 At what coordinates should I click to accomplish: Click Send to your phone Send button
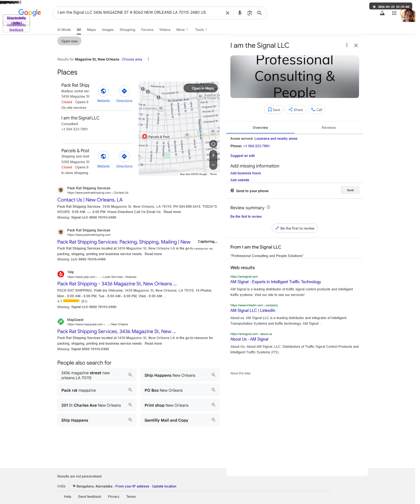coord(350,190)
